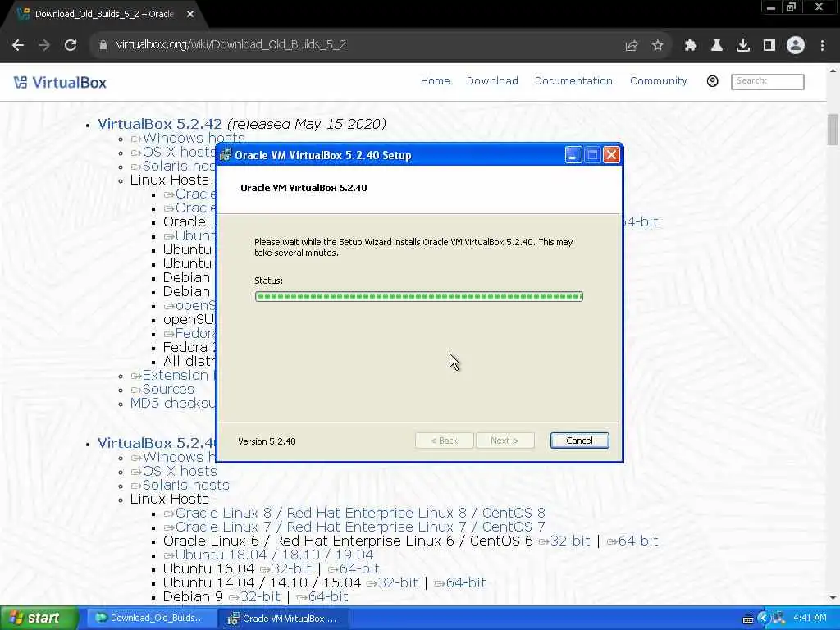Select Oracle VM VirtualBox taskbar item

click(284, 619)
